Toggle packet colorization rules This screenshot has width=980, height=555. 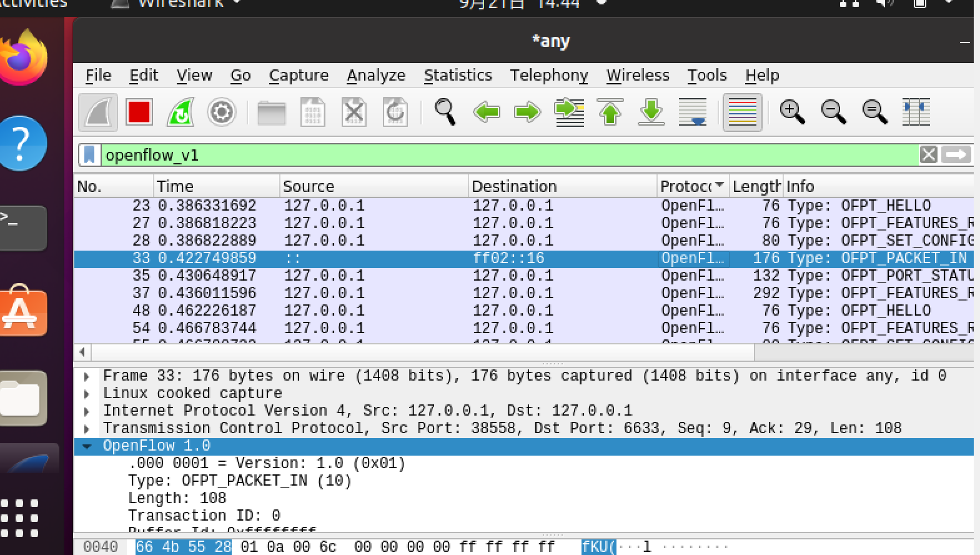pos(742,112)
